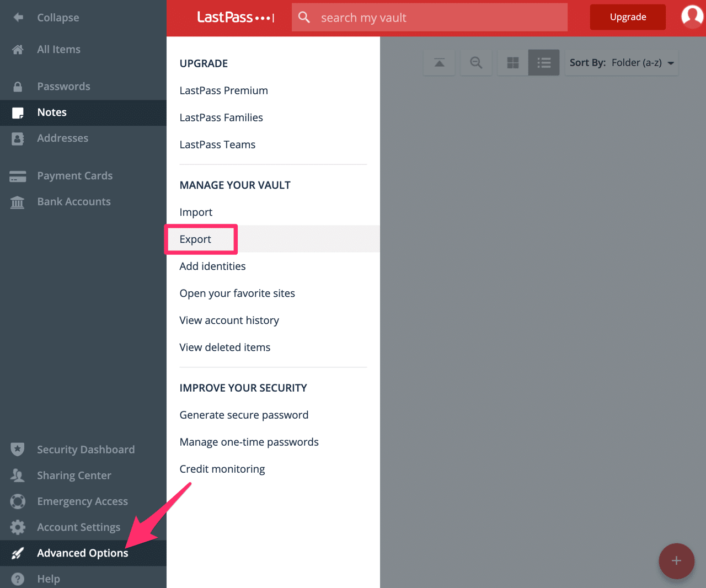Click the search magnifier icon
The width and height of the screenshot is (706, 588).
(x=304, y=17)
